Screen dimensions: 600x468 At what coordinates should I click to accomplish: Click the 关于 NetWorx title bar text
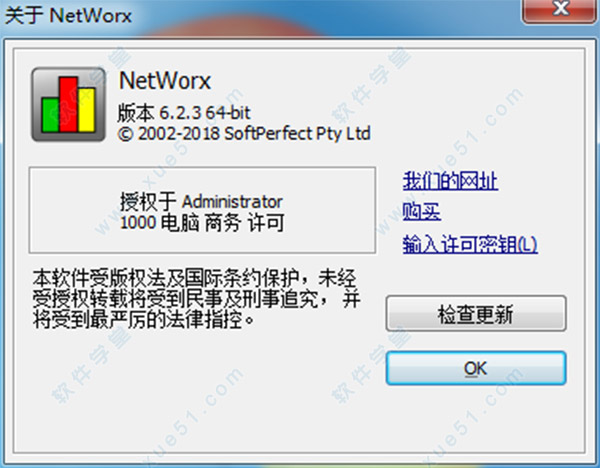tap(68, 16)
